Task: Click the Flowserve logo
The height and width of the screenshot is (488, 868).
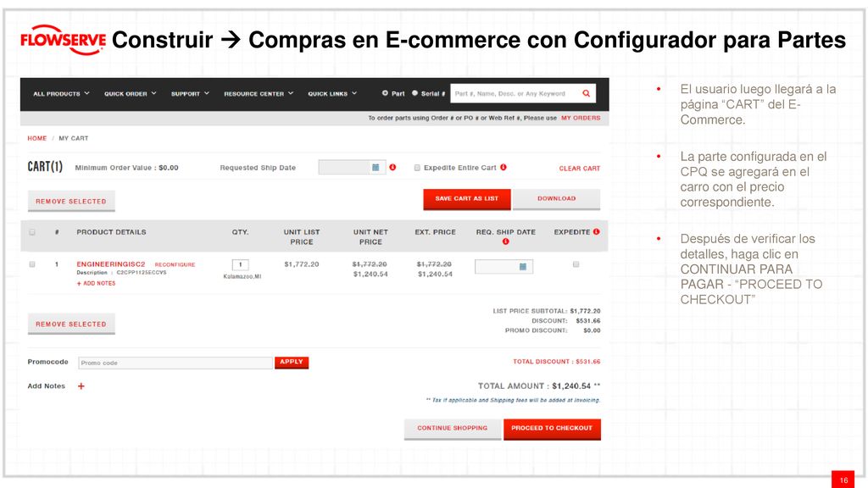Action: point(63,40)
